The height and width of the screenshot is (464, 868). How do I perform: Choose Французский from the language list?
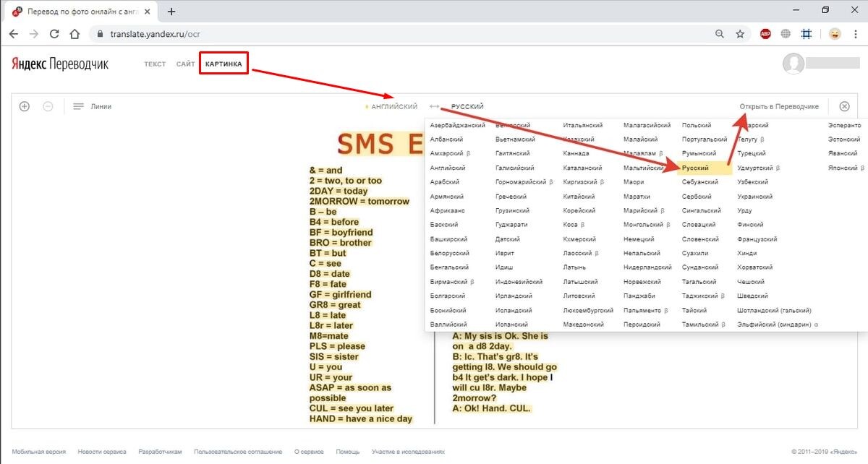(757, 239)
